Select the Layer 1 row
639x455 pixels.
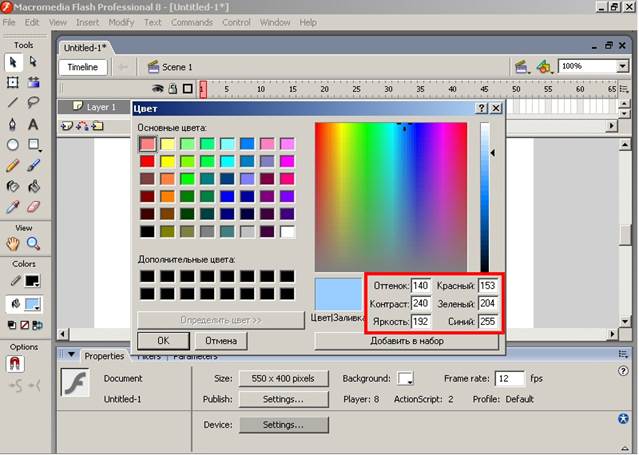(95, 107)
